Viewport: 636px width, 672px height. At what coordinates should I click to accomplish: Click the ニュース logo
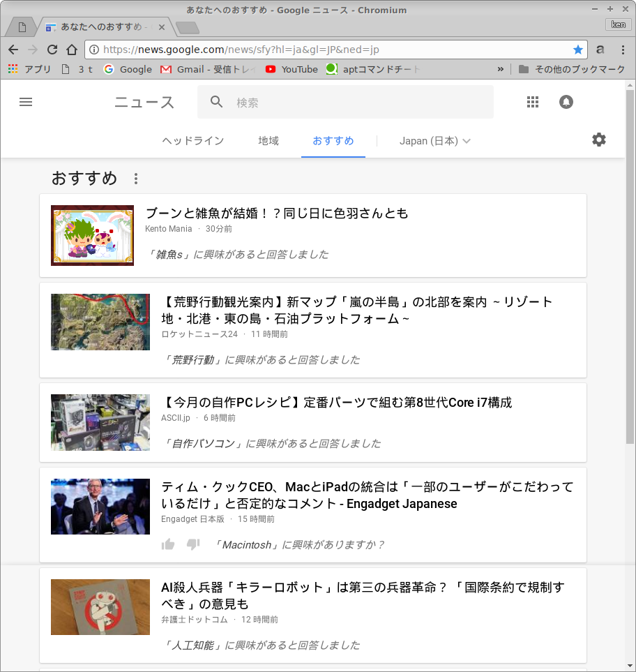(x=144, y=103)
